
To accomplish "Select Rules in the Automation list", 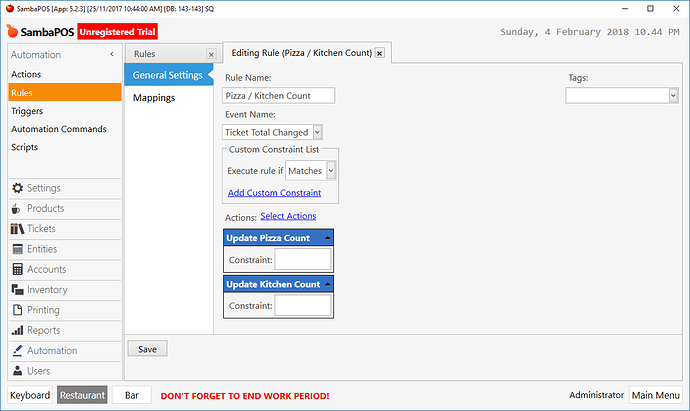I will pyautogui.click(x=65, y=92).
